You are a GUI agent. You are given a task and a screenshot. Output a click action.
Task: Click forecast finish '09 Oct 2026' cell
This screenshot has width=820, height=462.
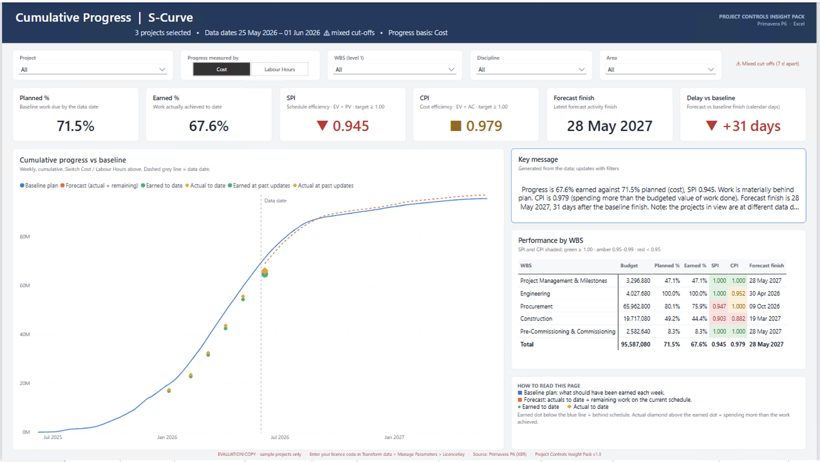click(x=765, y=306)
